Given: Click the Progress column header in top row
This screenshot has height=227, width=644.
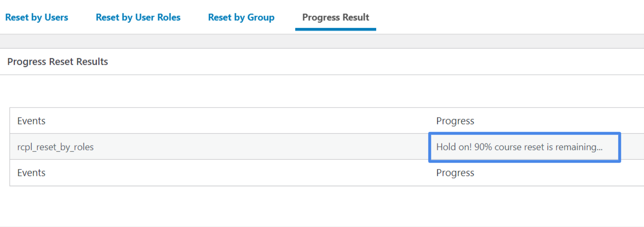Looking at the screenshot, I should tap(455, 121).
